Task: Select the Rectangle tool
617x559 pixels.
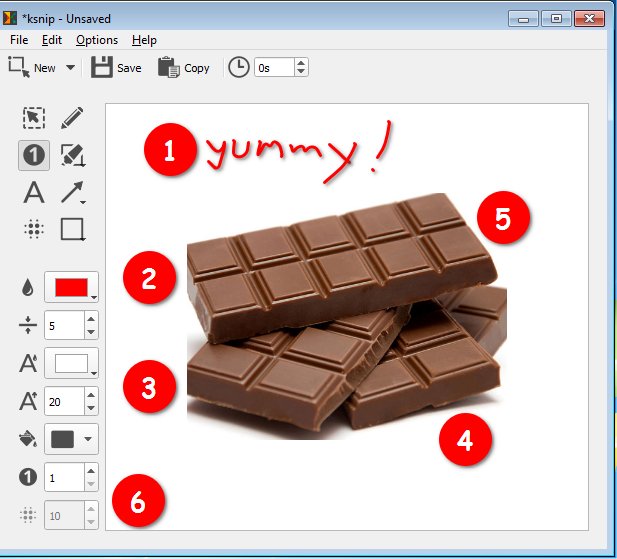Action: pos(72,229)
